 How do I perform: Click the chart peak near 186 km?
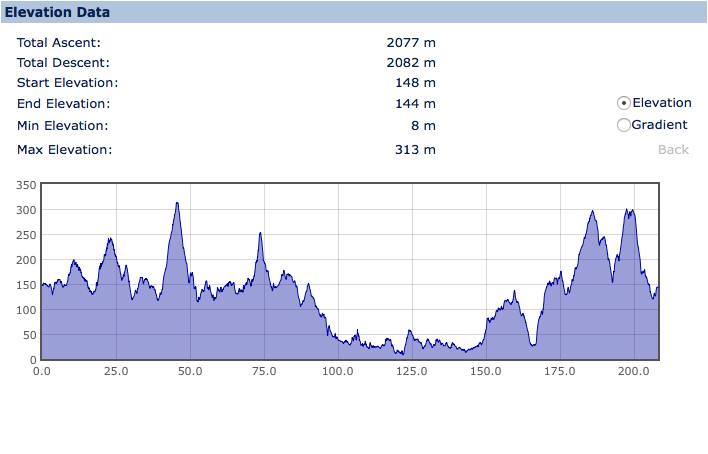[593, 212]
